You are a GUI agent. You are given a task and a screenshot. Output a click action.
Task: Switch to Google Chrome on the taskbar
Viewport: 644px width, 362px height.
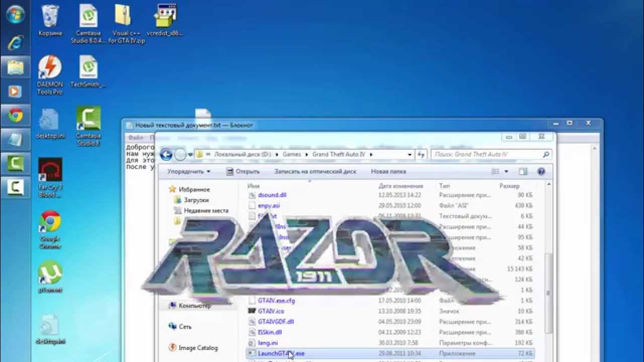pyautogui.click(x=15, y=116)
